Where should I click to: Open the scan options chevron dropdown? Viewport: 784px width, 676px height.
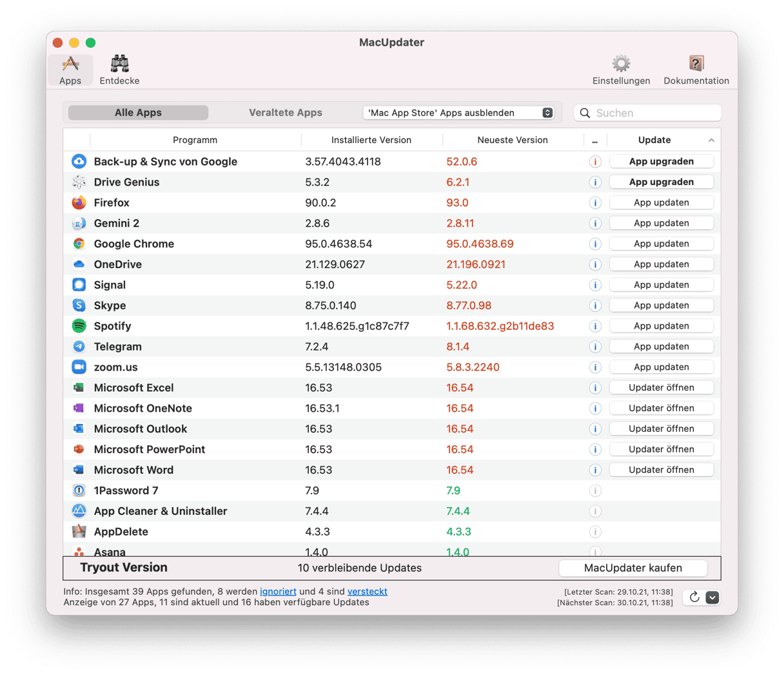click(712, 597)
